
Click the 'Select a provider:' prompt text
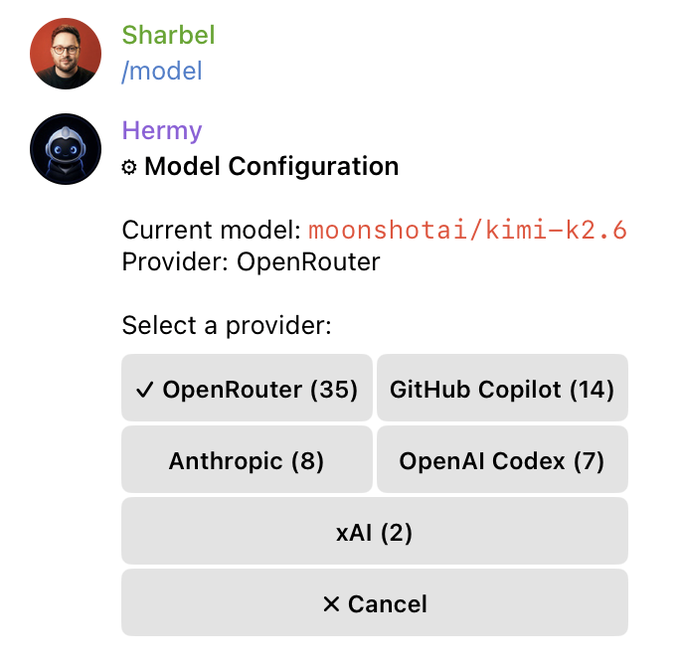226,326
